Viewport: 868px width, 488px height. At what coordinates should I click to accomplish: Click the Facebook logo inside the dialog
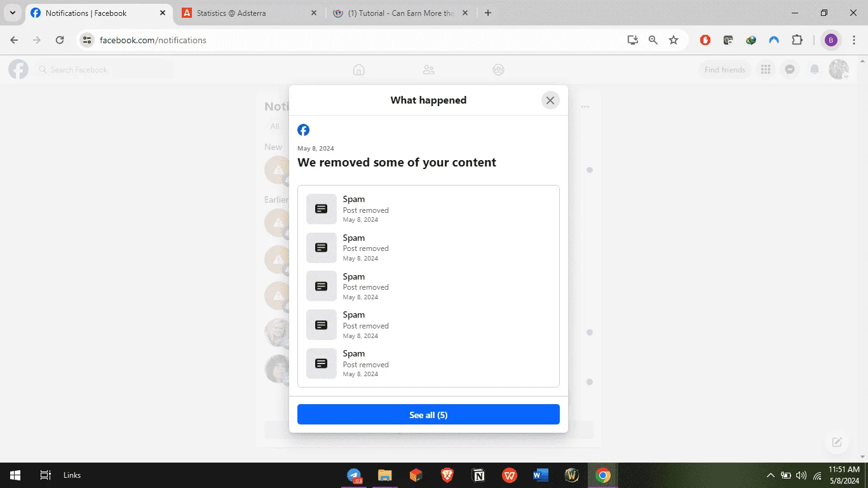click(x=304, y=130)
